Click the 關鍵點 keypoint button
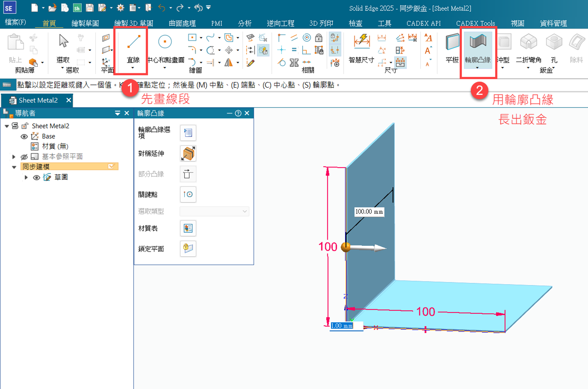Image resolution: width=588 pixels, height=389 pixels. pos(188,194)
